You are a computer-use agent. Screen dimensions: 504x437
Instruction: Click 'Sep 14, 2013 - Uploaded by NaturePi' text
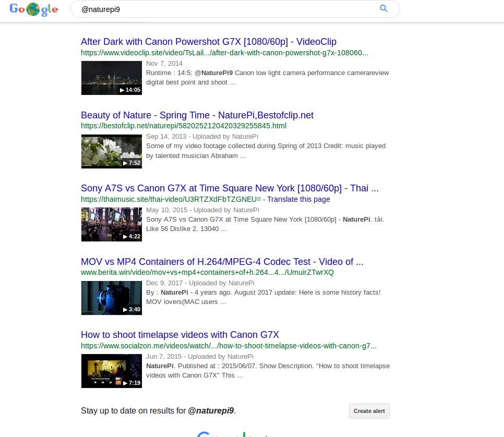[x=202, y=136]
